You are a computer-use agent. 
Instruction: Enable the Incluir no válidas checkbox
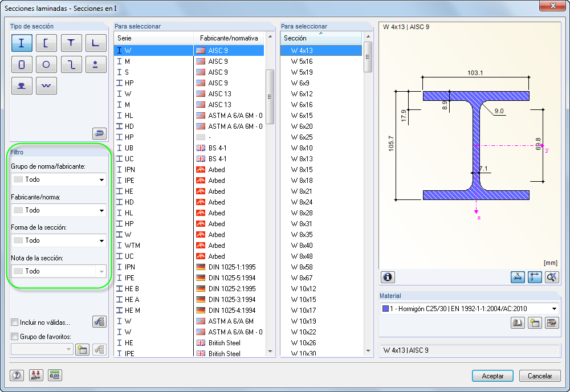pyautogui.click(x=15, y=322)
